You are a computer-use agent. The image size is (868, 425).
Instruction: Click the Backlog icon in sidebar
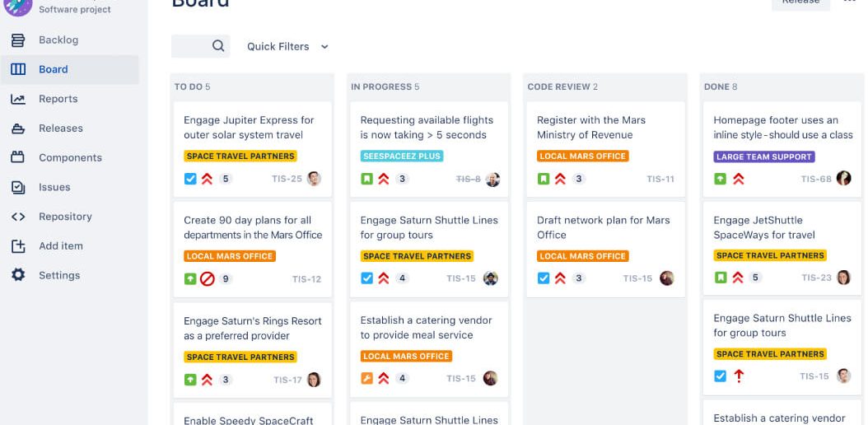(x=18, y=40)
